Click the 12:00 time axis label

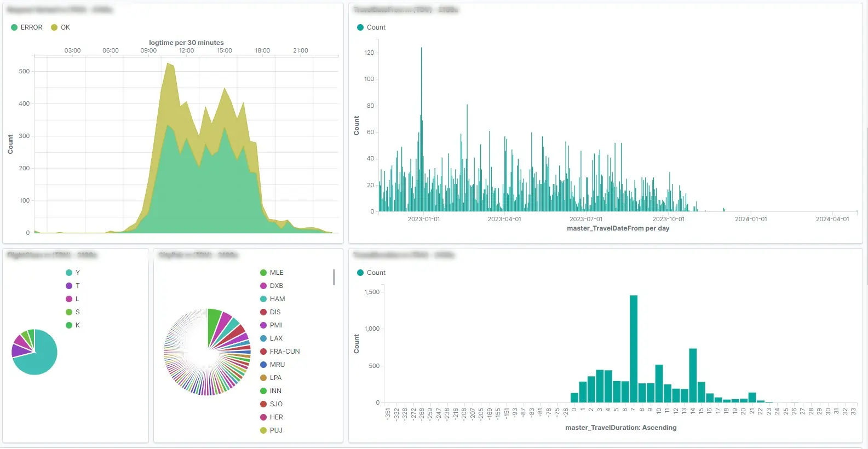click(x=186, y=50)
